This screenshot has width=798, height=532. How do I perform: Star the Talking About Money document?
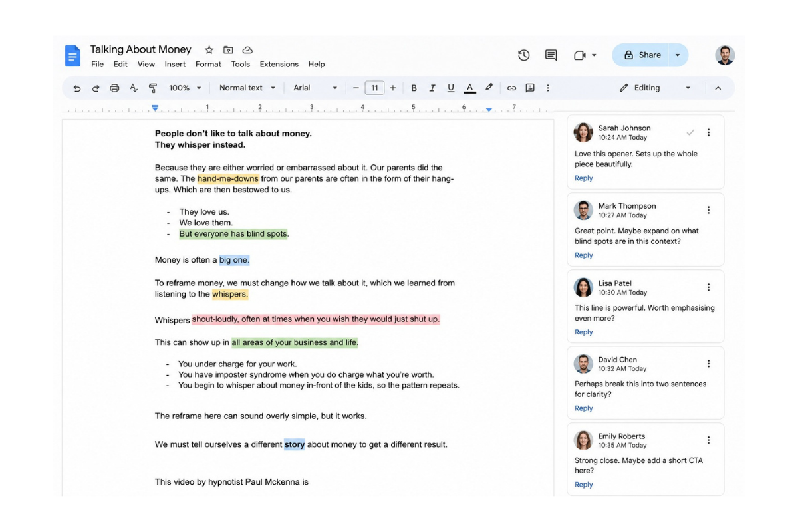tap(209, 50)
